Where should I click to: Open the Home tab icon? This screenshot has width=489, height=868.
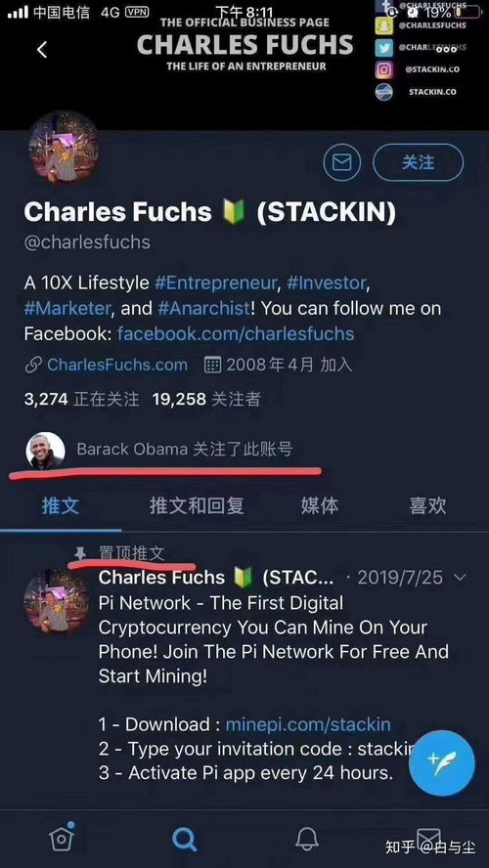tap(62, 837)
